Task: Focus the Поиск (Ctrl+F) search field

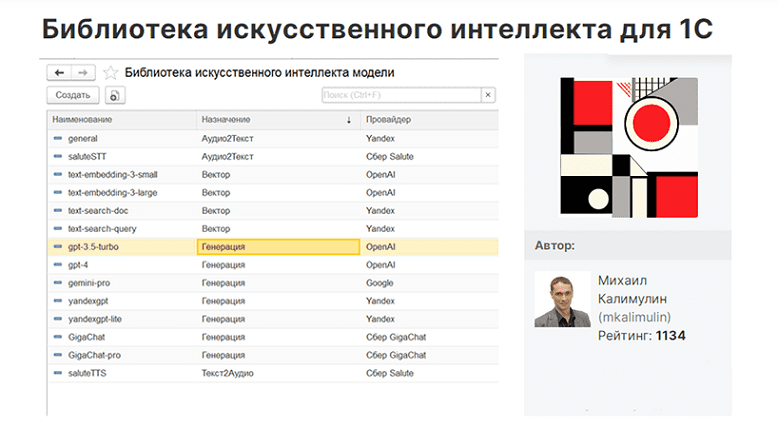Action: [x=401, y=95]
